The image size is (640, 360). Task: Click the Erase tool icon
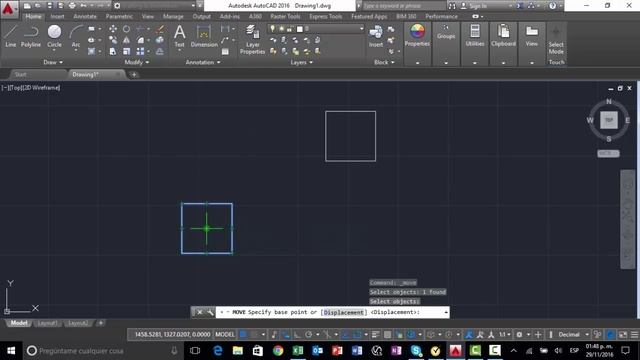click(x=160, y=29)
